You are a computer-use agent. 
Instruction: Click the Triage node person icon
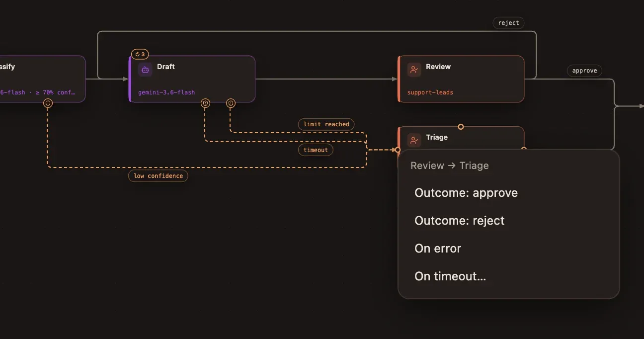coord(414,140)
